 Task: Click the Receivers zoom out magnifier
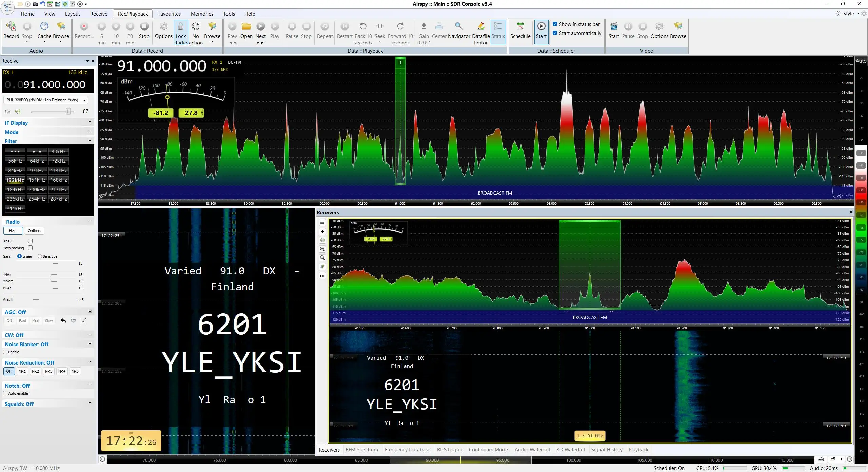click(322, 258)
